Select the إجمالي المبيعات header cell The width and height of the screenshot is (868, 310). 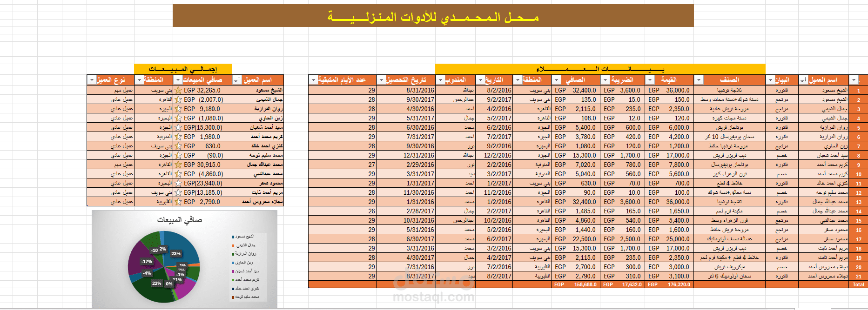(183, 69)
